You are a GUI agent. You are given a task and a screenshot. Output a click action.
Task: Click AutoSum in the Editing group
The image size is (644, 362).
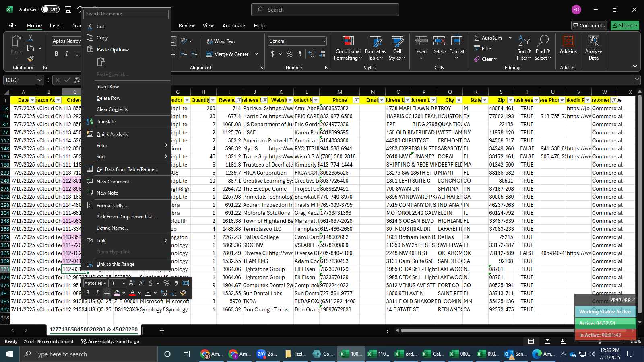pyautogui.click(x=488, y=38)
